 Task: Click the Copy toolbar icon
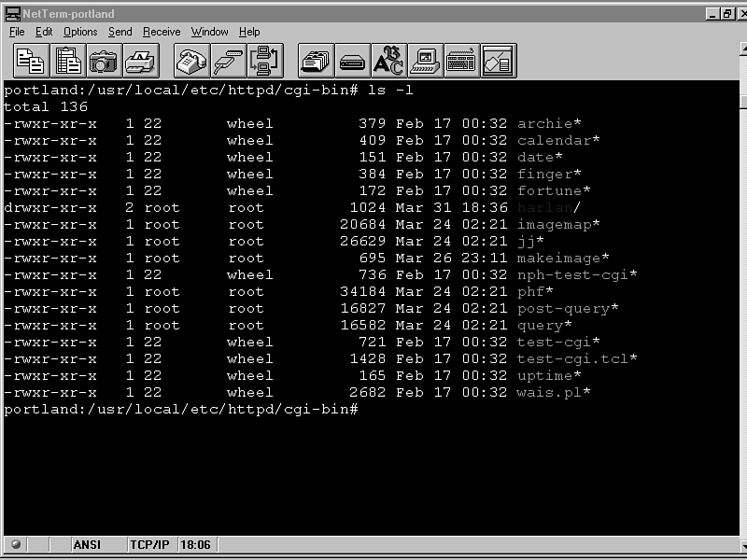point(31,61)
